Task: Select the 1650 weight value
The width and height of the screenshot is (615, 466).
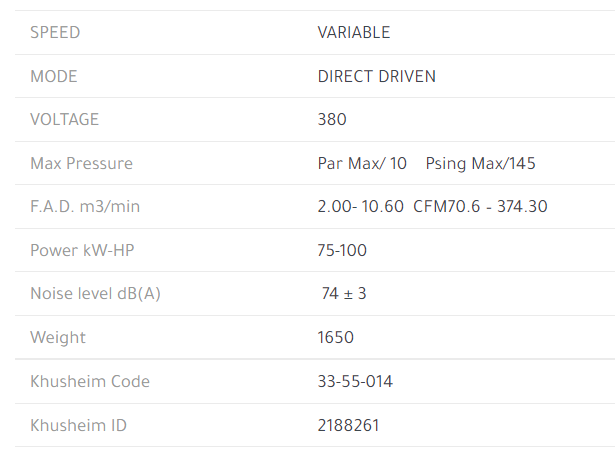Action: (336, 338)
